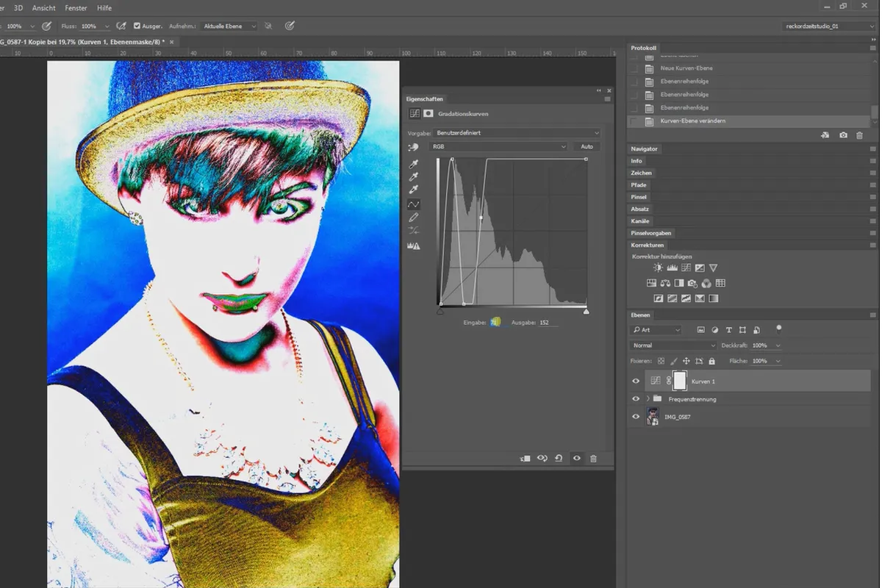Create new snapshot in Protokoll panel
The height and width of the screenshot is (588, 882).
point(843,135)
